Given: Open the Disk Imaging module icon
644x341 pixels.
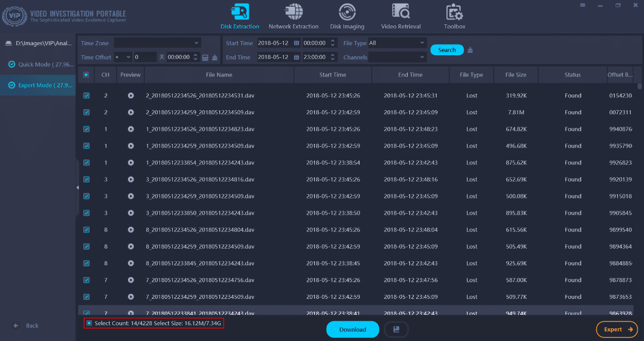Looking at the screenshot, I should click(347, 12).
